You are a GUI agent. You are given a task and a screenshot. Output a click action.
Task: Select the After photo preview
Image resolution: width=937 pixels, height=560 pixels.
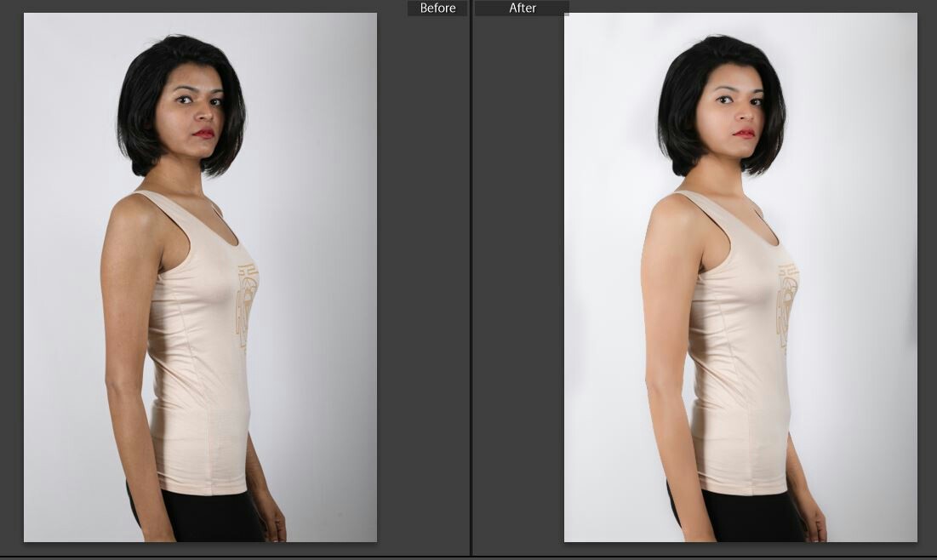click(740, 277)
